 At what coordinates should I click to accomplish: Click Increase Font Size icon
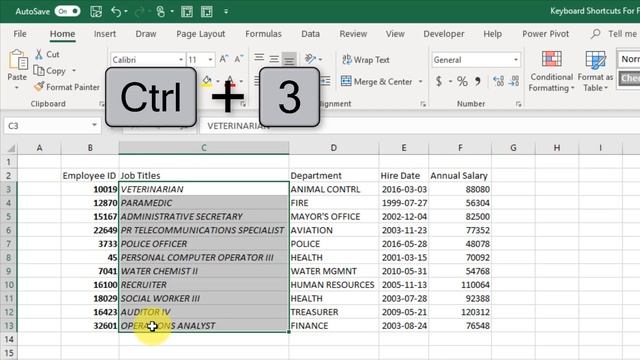coord(224,59)
